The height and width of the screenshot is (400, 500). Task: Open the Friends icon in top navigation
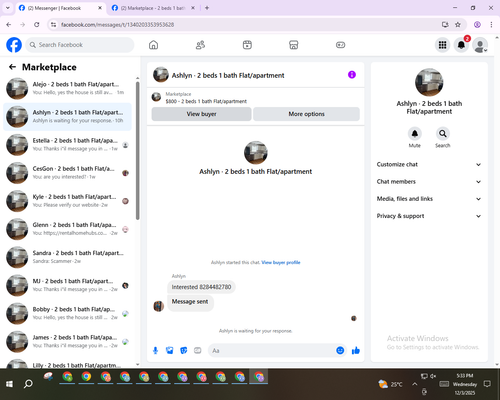(200, 45)
